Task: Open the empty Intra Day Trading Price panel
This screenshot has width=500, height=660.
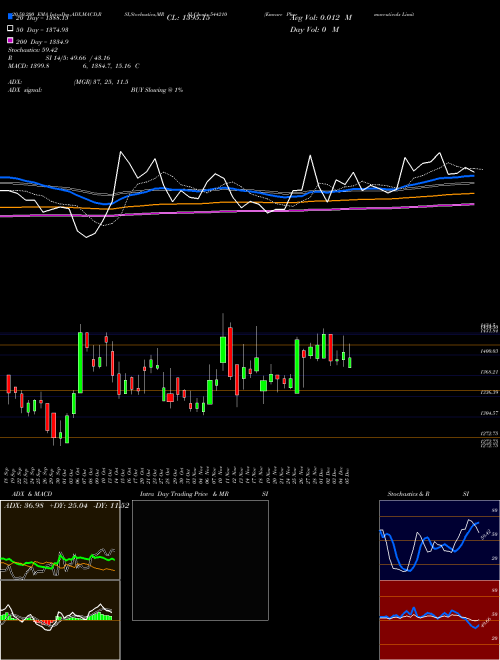Action: tap(200, 560)
